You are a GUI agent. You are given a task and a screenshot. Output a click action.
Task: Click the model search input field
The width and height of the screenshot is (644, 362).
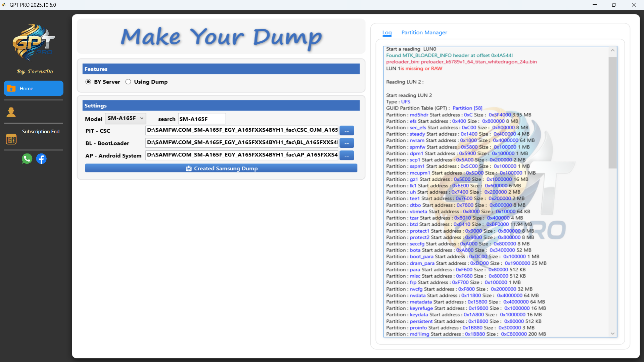(201, 119)
